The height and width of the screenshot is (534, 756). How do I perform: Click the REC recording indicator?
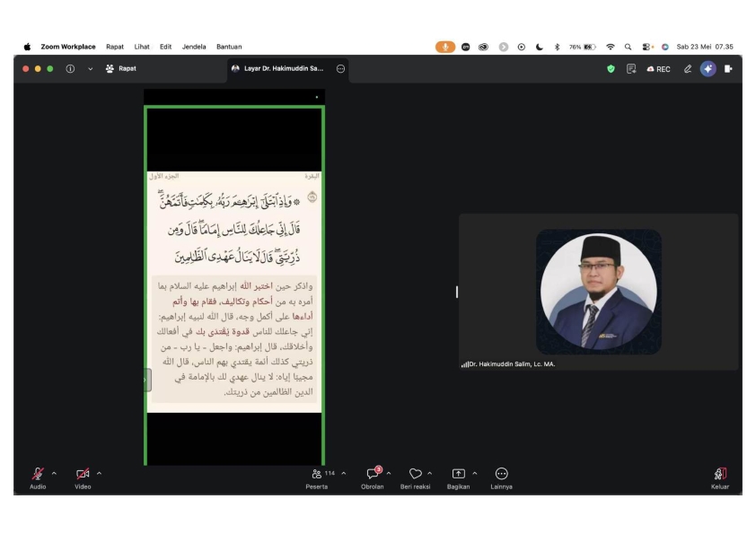pos(659,69)
